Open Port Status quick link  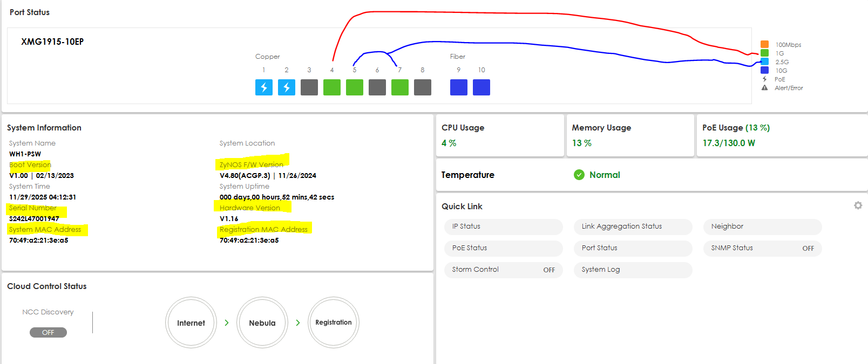(x=633, y=248)
